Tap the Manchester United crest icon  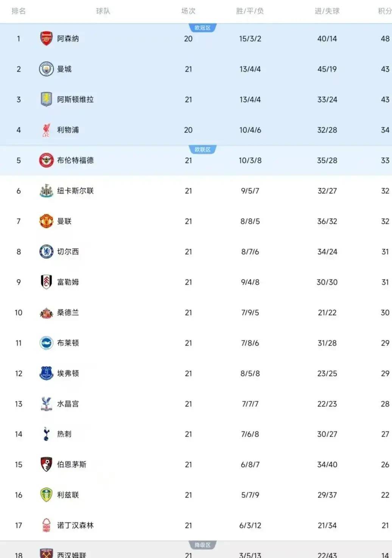(x=46, y=221)
